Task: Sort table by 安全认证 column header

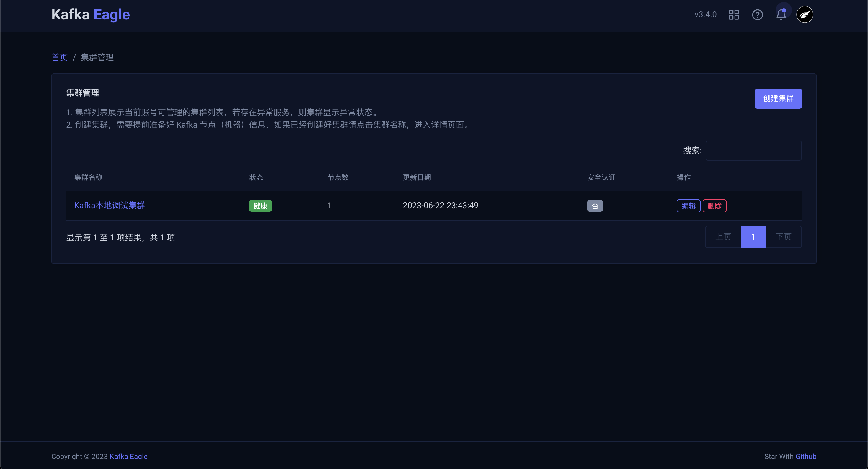Action: click(x=601, y=177)
